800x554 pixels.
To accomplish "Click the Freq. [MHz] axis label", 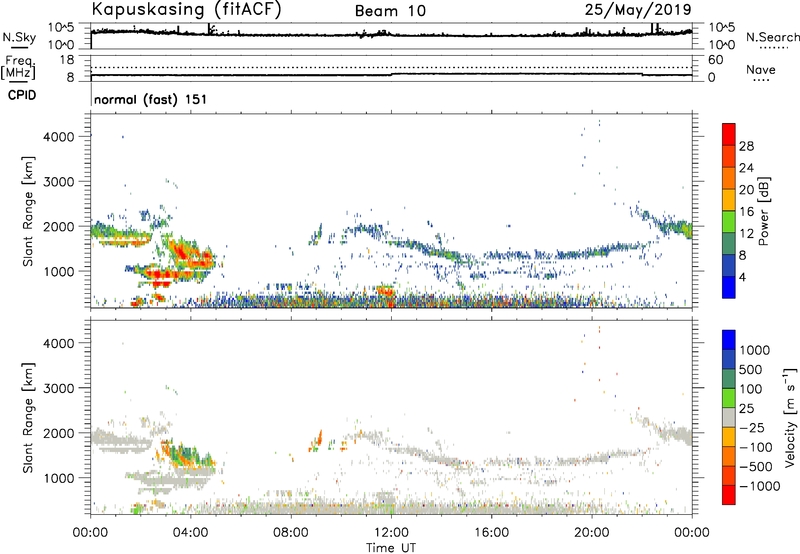I will [x=18, y=68].
